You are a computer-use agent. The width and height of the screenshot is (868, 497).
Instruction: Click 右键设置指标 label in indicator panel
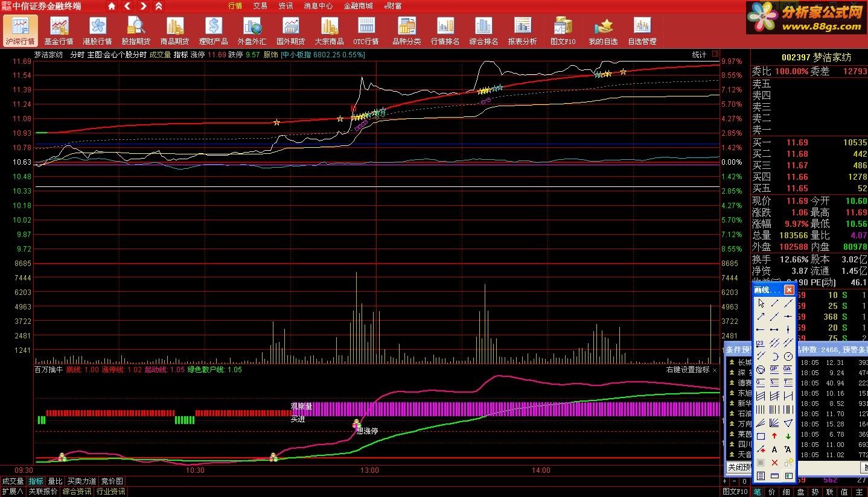688,370
